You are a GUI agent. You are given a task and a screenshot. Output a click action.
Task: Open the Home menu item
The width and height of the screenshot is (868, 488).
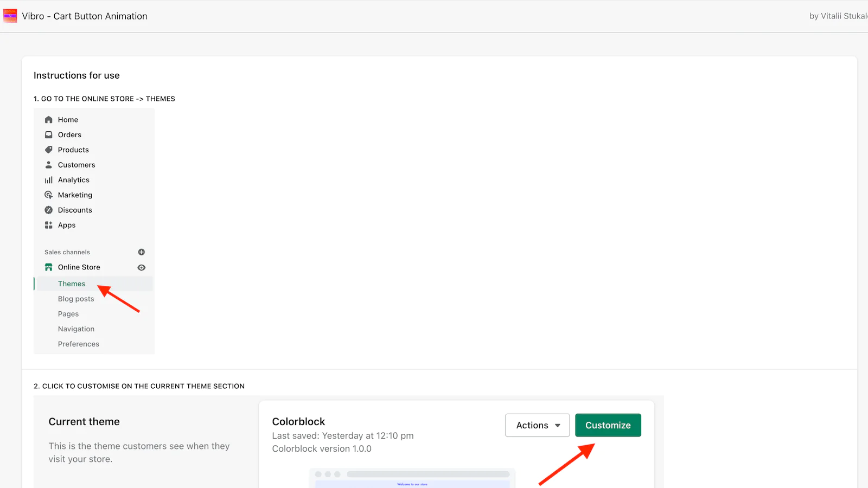pos(68,120)
